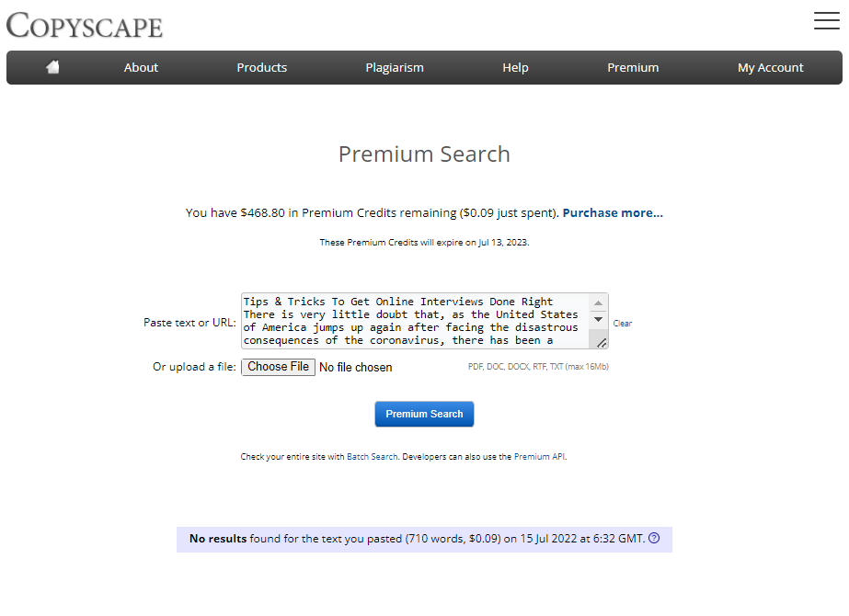Viewport: 849px width, 616px height.
Task: Open the hamburger menu icon
Action: [x=826, y=20]
